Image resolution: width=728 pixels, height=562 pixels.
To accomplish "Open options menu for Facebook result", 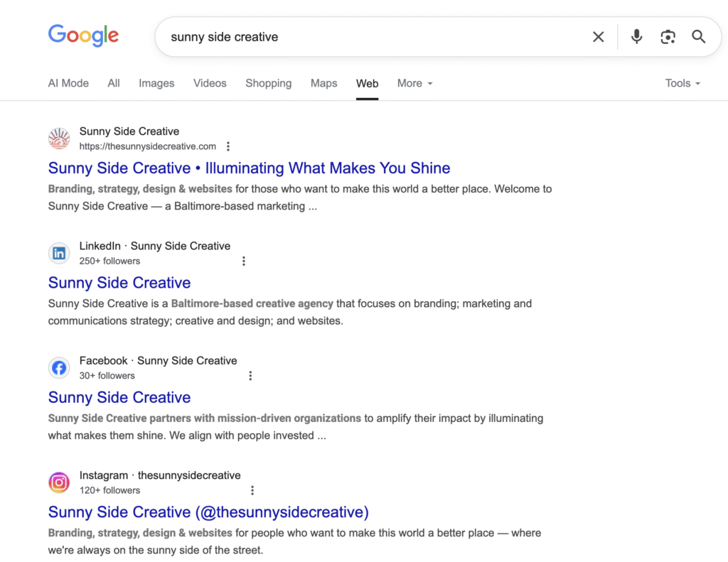I will point(250,375).
